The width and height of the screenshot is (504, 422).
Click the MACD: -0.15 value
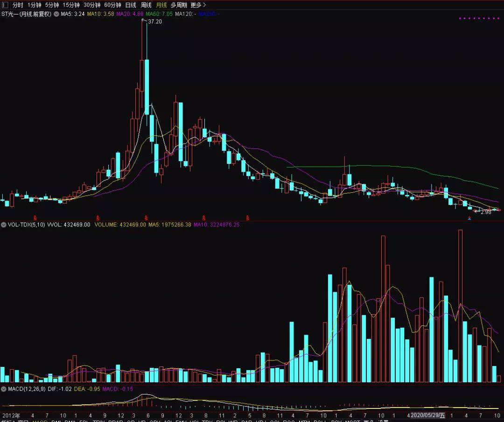[118, 389]
